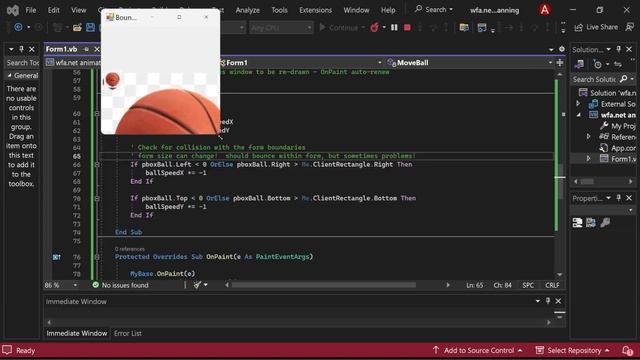The image size is (640, 360).
Task: Collapse the OnPaint sub at line 76
Action: (x=97, y=257)
